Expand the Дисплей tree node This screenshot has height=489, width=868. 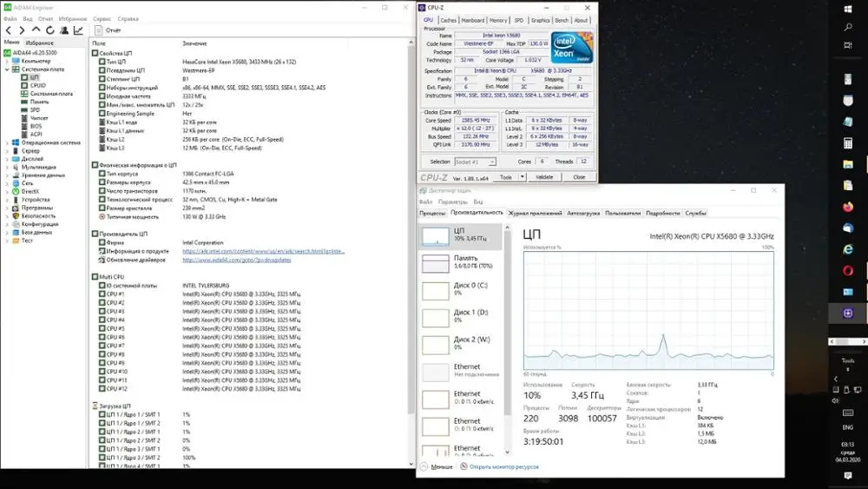pyautogui.click(x=7, y=159)
